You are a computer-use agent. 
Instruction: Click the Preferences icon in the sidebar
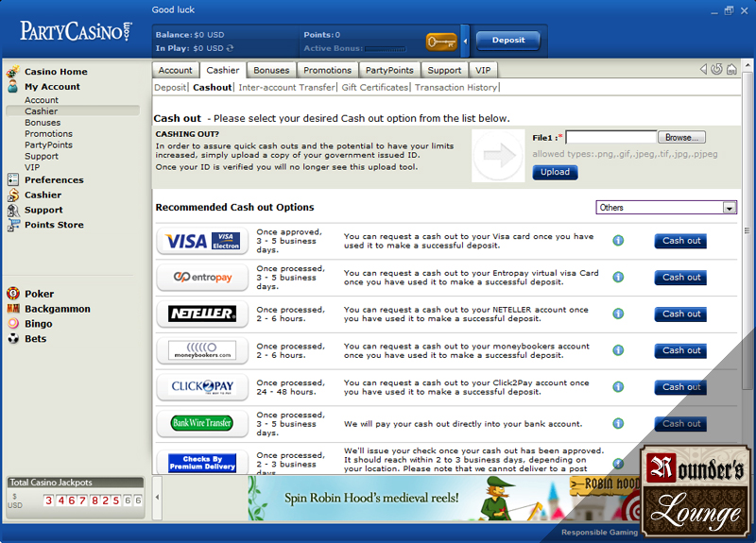point(13,179)
